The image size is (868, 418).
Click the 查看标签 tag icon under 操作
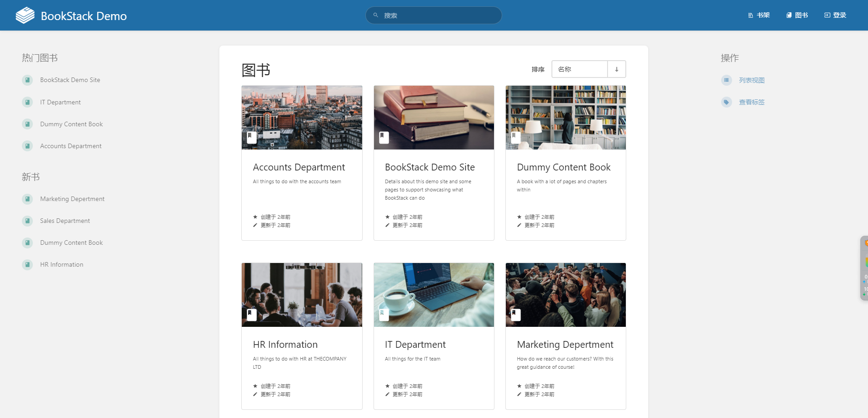pos(726,102)
